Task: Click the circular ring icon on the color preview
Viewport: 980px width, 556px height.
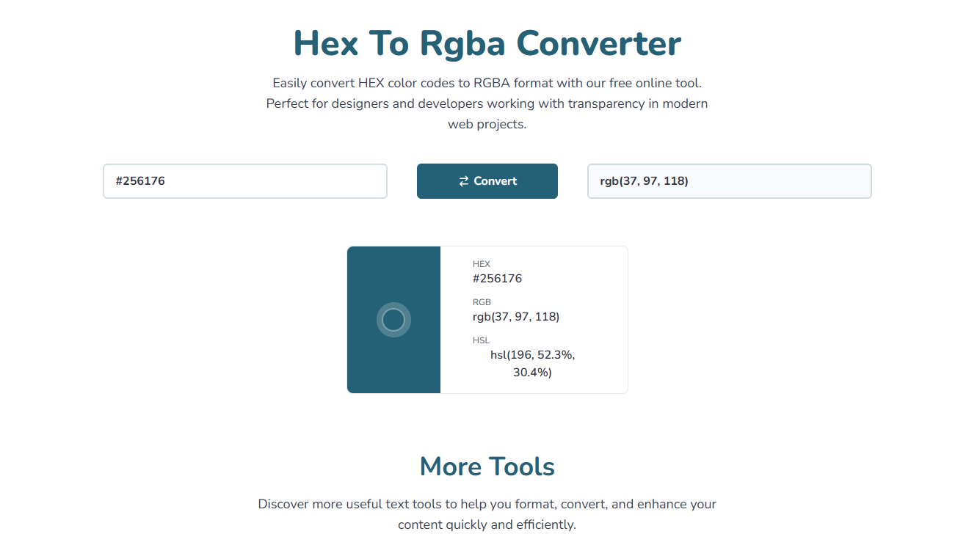Action: point(393,320)
